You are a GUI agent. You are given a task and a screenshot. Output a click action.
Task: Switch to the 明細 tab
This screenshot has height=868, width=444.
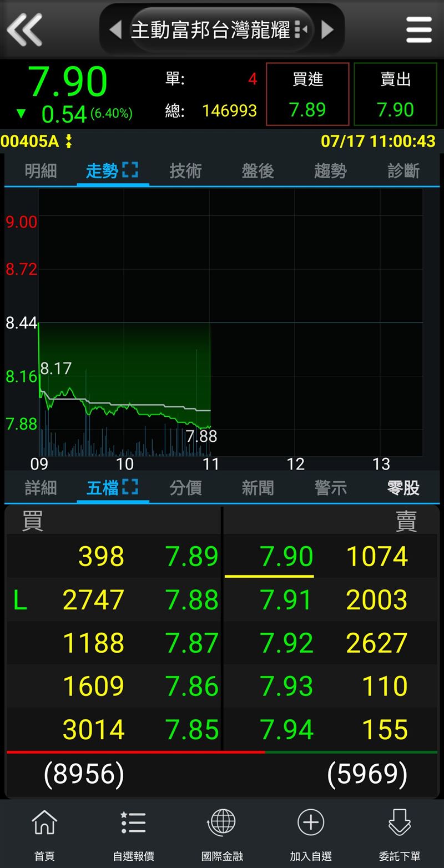41,171
